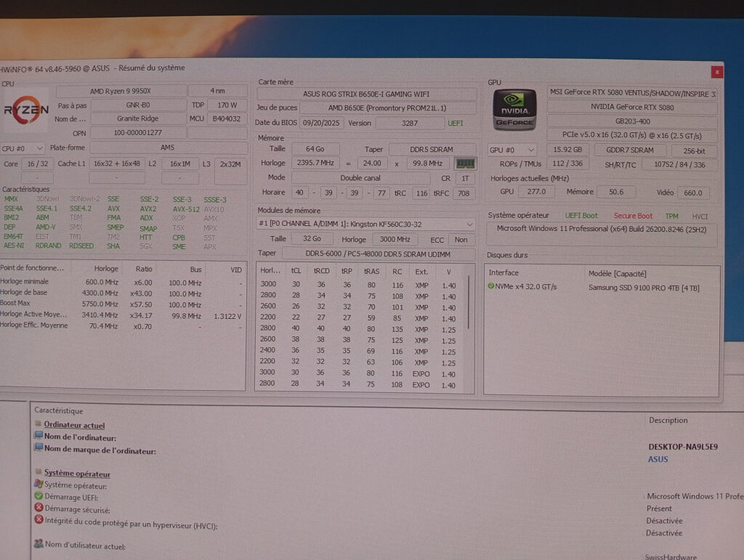This screenshot has height=560, width=744.
Task: Click the Secure Boot red label
Action: point(633,216)
